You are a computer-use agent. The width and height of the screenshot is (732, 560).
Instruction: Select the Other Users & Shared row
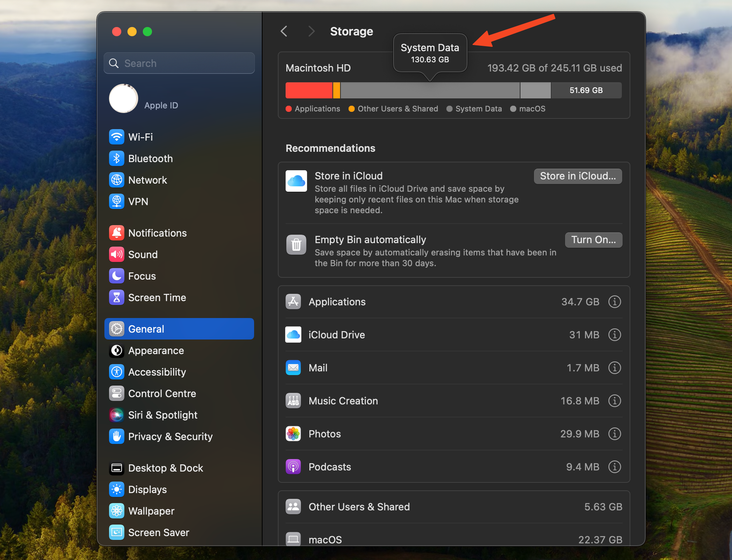click(453, 507)
